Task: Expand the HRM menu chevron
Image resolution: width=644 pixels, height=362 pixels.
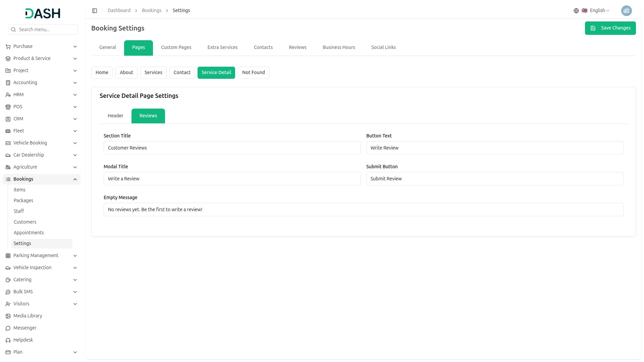Action: pyautogui.click(x=75, y=95)
